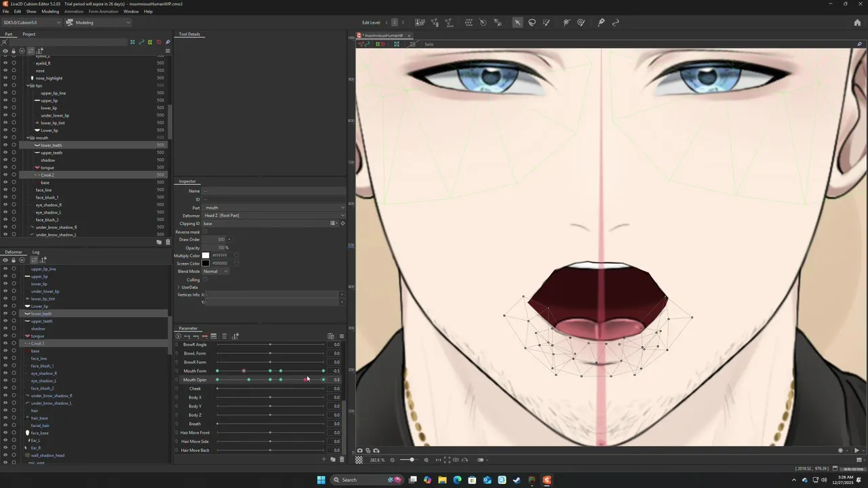Click the Screen Color black swatch

205,263
